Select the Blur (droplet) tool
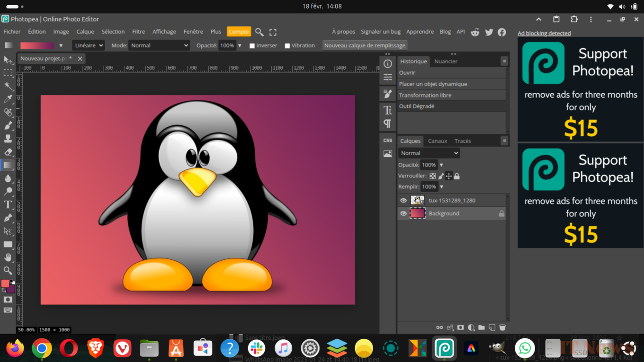Screen dimensions: 644x362 8,178
